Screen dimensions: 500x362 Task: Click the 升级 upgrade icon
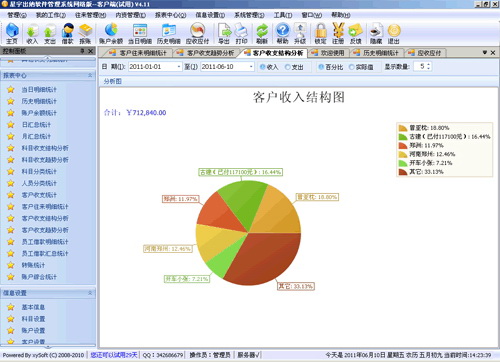point(300,33)
